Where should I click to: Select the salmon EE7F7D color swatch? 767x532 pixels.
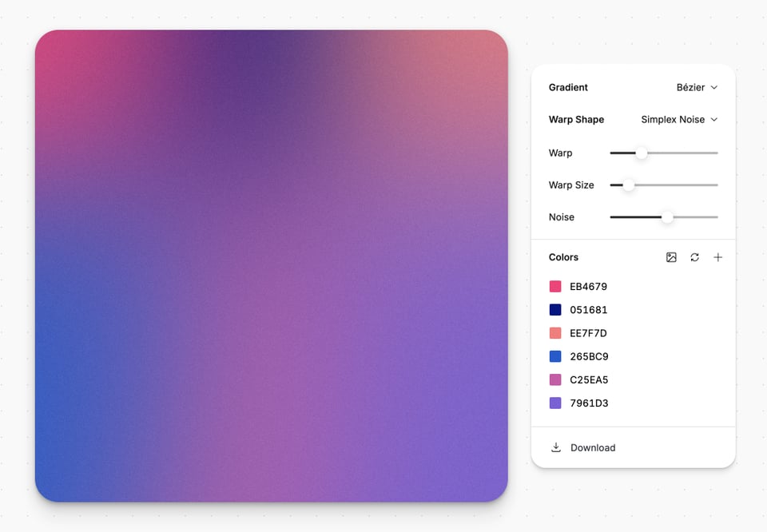point(555,333)
